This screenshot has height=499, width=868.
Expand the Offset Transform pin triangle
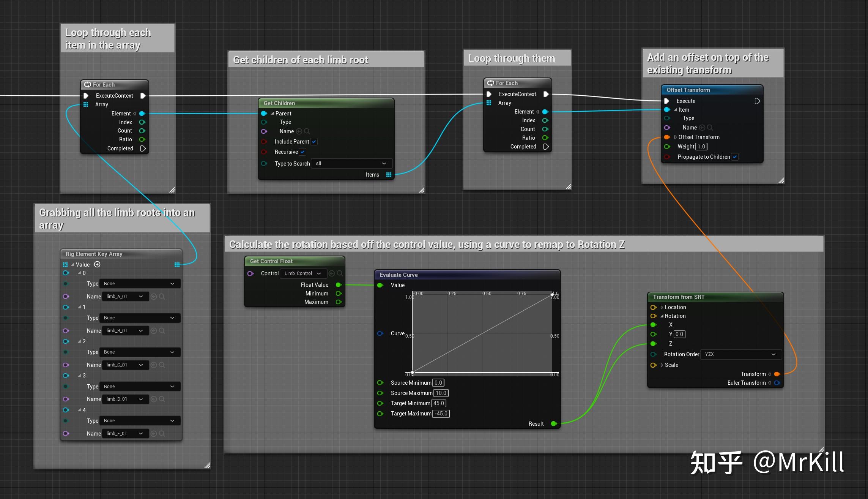(x=676, y=137)
